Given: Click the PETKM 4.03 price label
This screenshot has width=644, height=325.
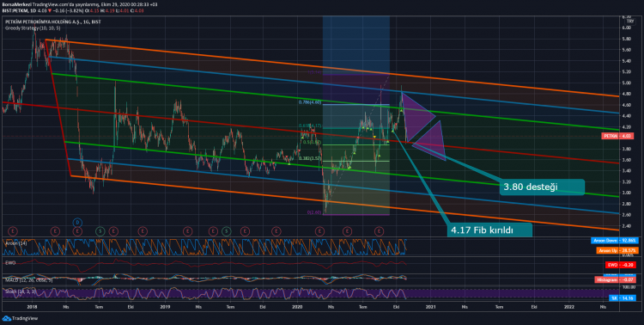Looking at the screenshot, I should click(x=617, y=136).
